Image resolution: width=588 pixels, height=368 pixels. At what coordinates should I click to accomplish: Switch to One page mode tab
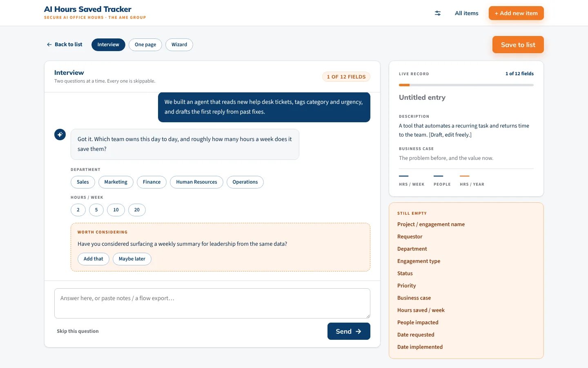click(145, 45)
